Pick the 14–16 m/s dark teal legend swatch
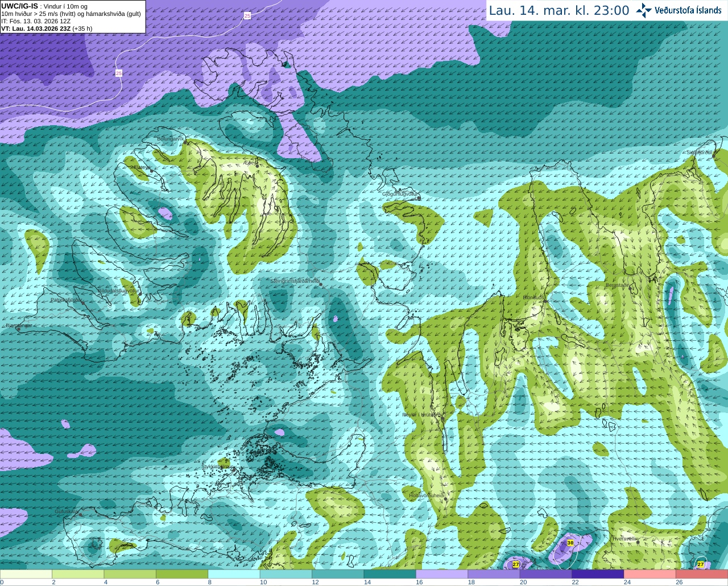 click(x=390, y=574)
